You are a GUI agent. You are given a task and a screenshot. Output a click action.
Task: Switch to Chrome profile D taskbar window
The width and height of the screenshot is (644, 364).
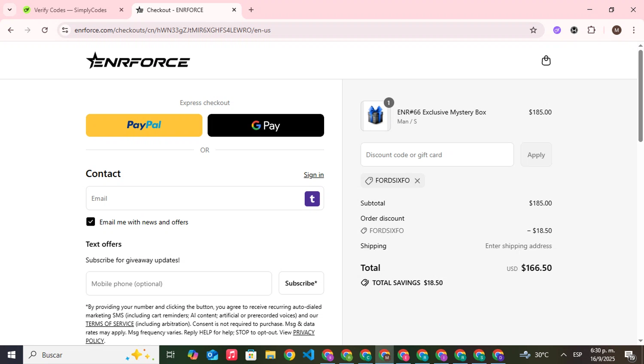(498, 355)
